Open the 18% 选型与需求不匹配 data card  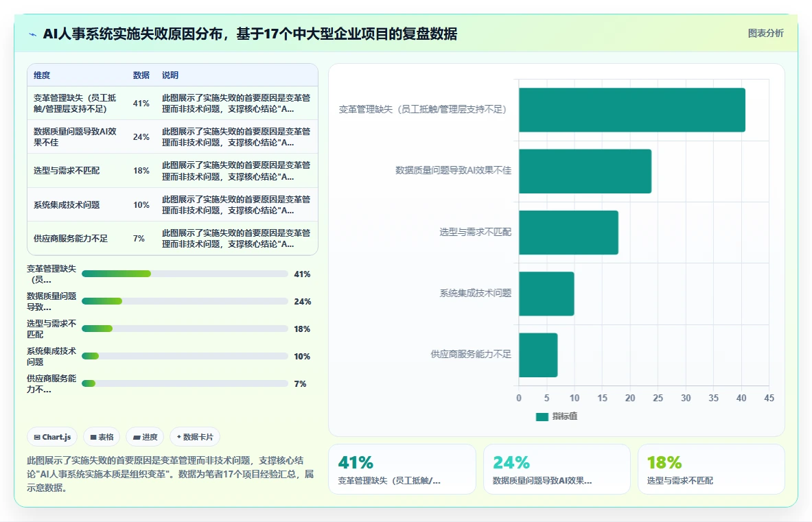(x=711, y=469)
